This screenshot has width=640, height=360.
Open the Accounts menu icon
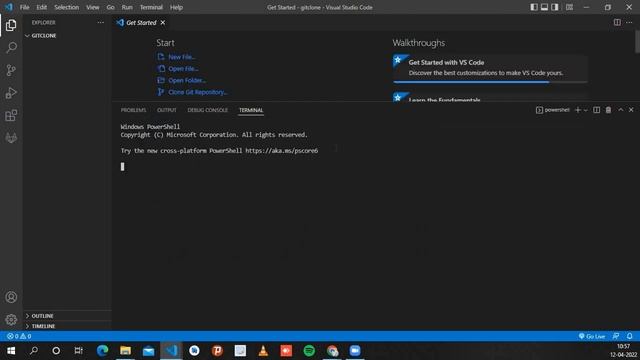[x=11, y=297]
